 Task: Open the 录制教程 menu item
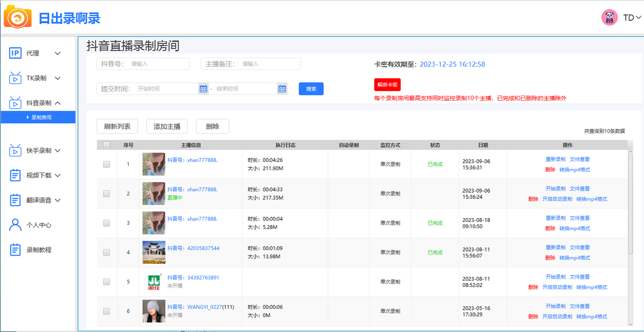click(x=39, y=250)
